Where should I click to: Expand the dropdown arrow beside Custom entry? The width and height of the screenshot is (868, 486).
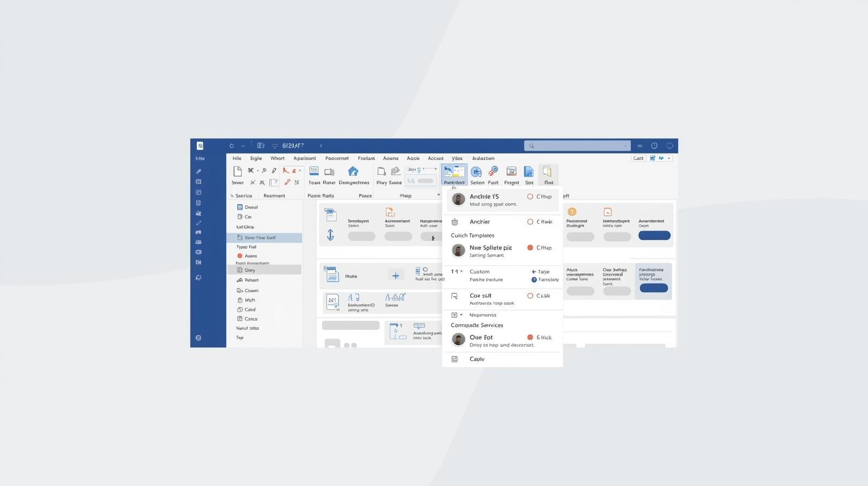[462, 272]
